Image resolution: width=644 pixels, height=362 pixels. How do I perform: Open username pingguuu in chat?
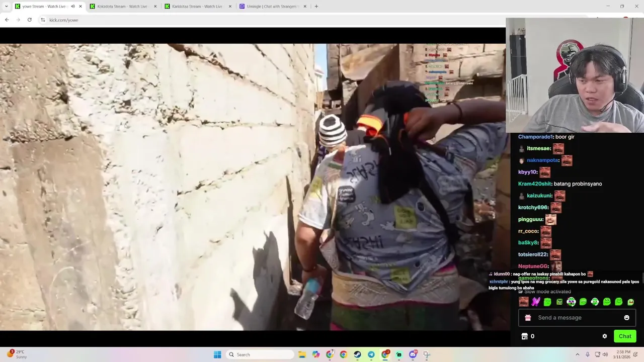[531, 219]
